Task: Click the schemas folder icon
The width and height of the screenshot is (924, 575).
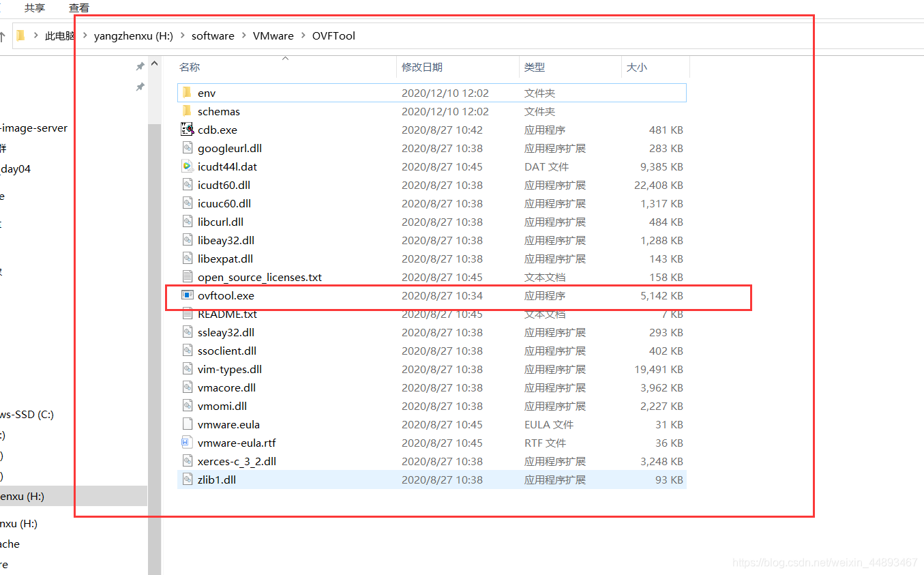Action: (x=187, y=110)
